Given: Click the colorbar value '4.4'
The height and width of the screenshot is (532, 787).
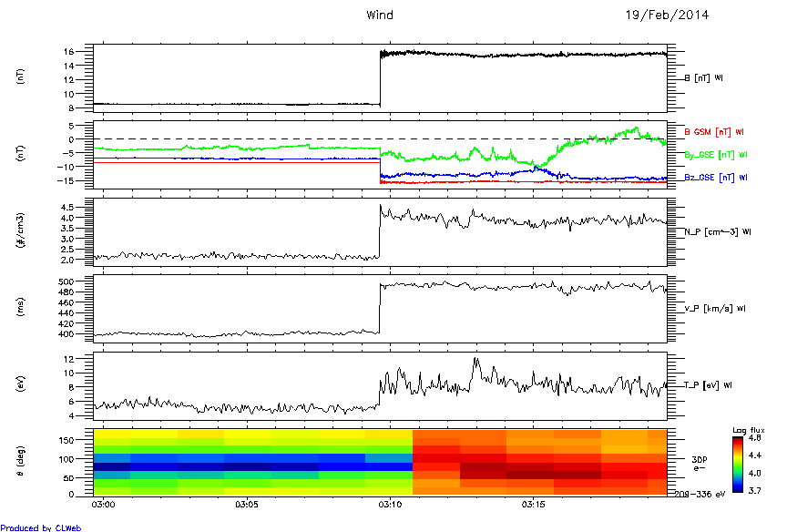Looking at the screenshot, I should [754, 455].
